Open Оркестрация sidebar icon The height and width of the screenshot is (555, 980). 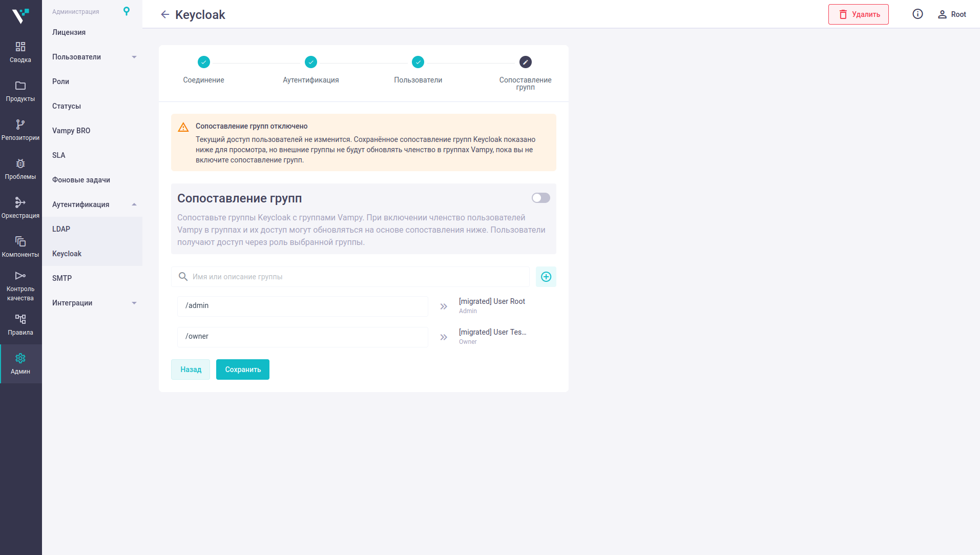20,202
